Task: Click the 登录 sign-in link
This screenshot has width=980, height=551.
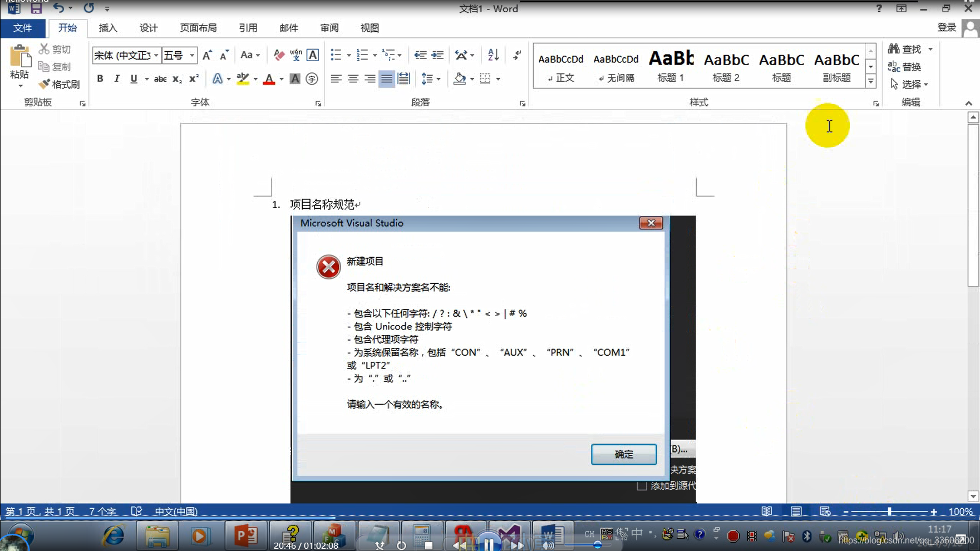Action: 946,27
